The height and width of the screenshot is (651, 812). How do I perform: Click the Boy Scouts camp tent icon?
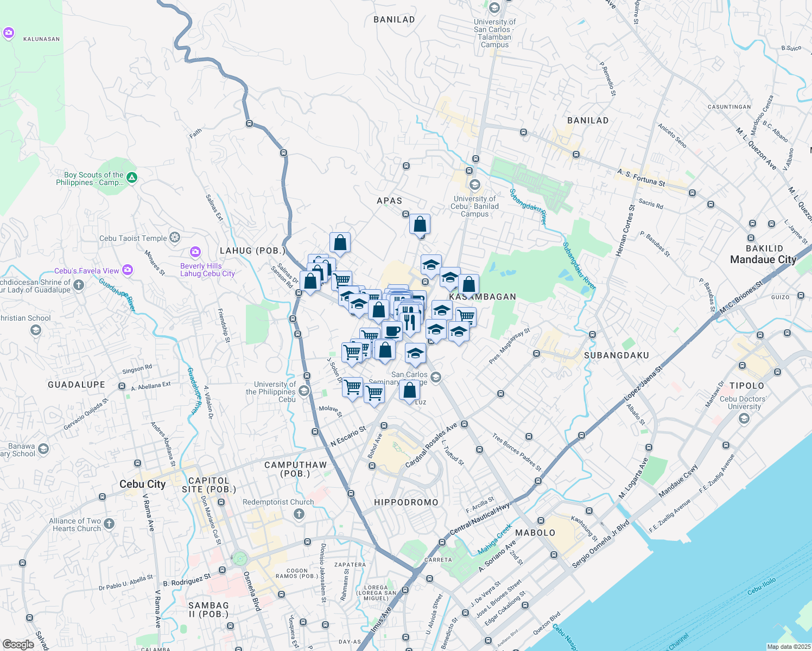tap(132, 177)
